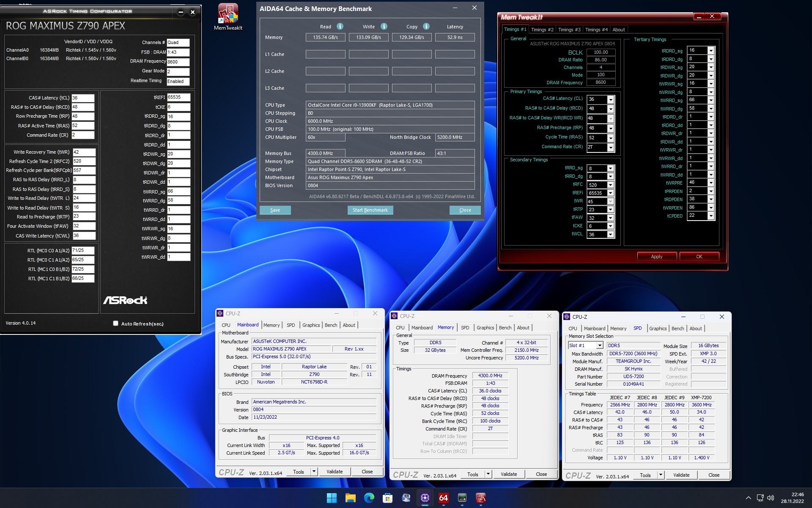Click Tools button in CPU-Z SPD window

click(x=645, y=475)
